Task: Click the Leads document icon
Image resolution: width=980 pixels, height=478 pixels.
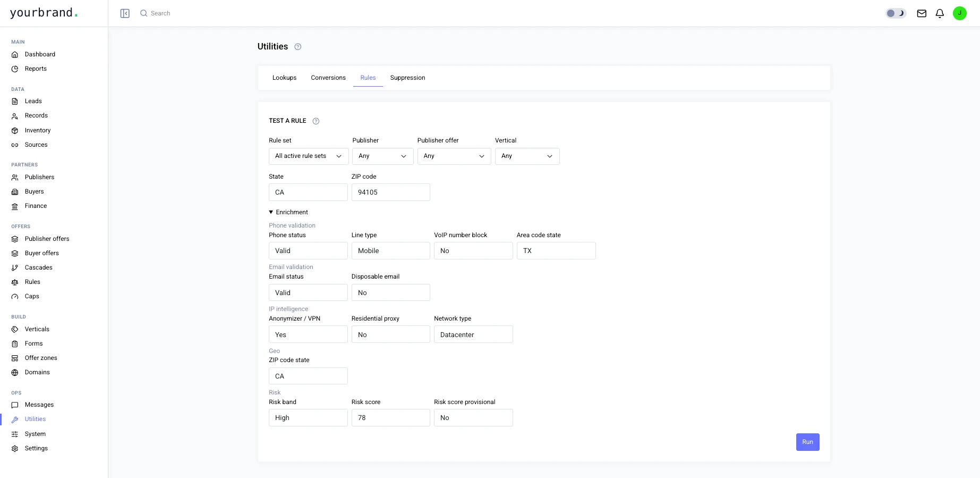Action: [x=15, y=101]
